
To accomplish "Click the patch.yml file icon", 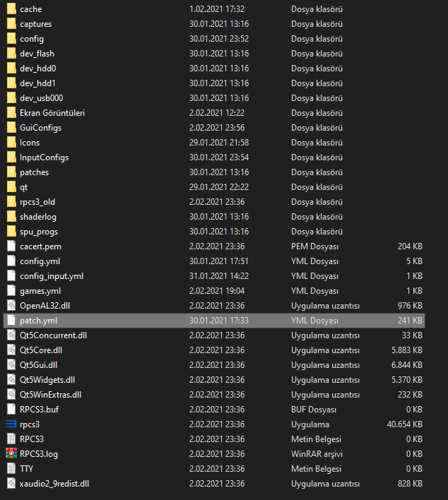I will point(11,321).
